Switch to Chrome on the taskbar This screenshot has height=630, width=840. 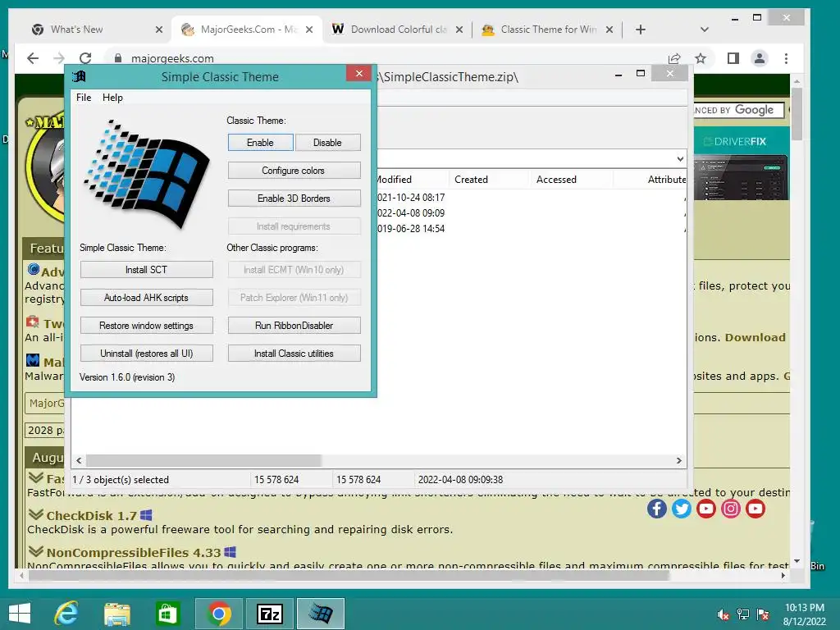[218, 614]
